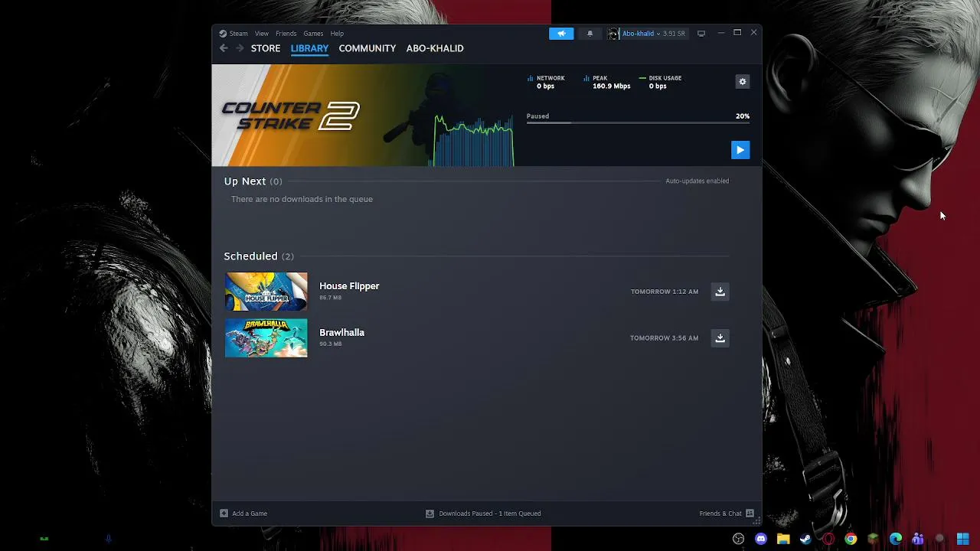The width and height of the screenshot is (980, 551).
Task: Open the Games menu
Action: [x=313, y=34]
